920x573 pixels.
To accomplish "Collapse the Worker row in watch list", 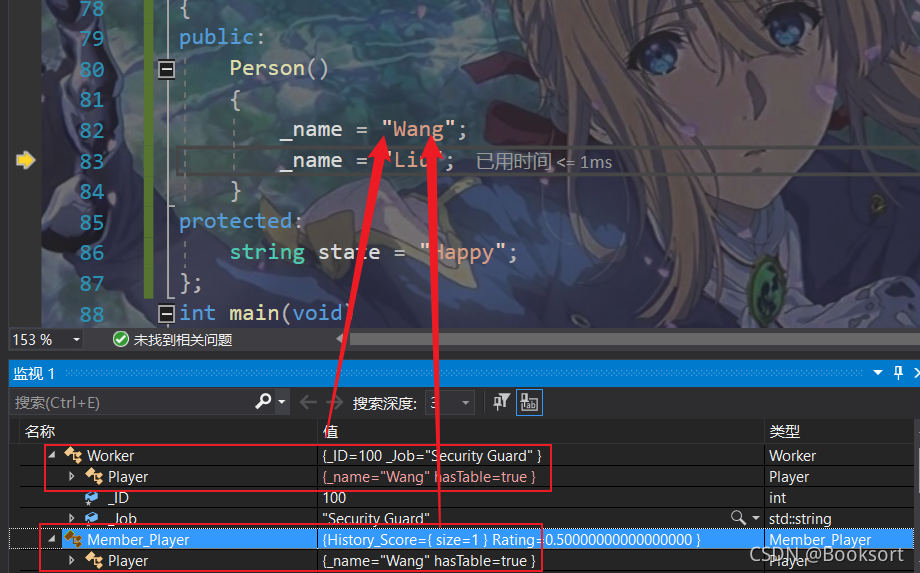I will [x=52, y=455].
